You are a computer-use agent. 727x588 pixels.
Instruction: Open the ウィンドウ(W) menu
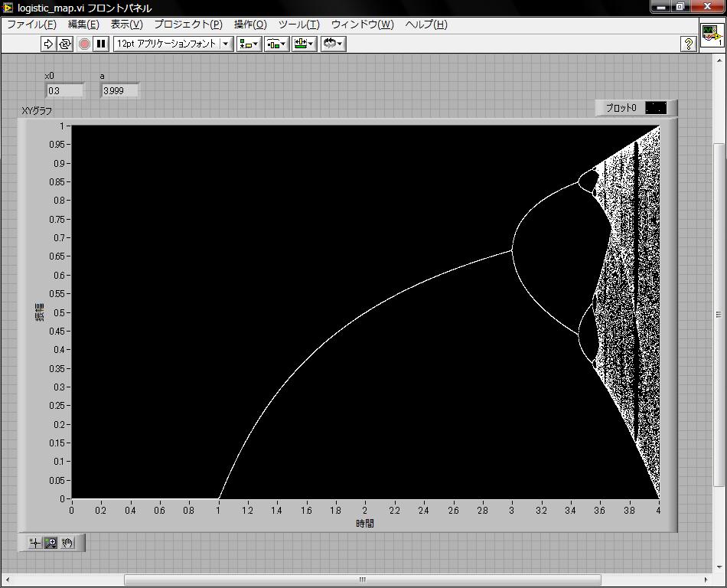(363, 24)
